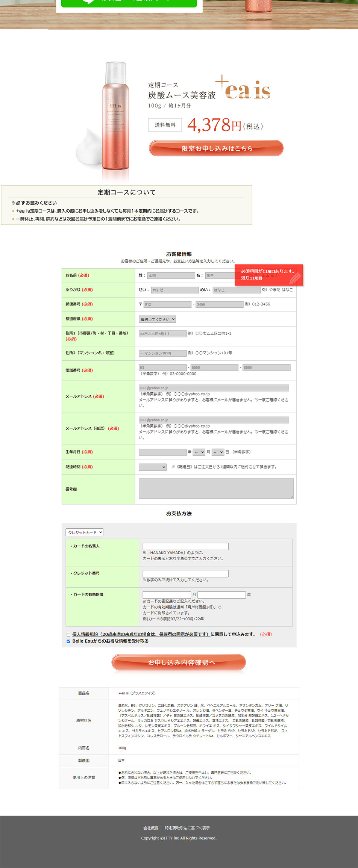This screenshot has width=358, height=868.
Task: Open the birth month dropdown
Action: (x=199, y=452)
